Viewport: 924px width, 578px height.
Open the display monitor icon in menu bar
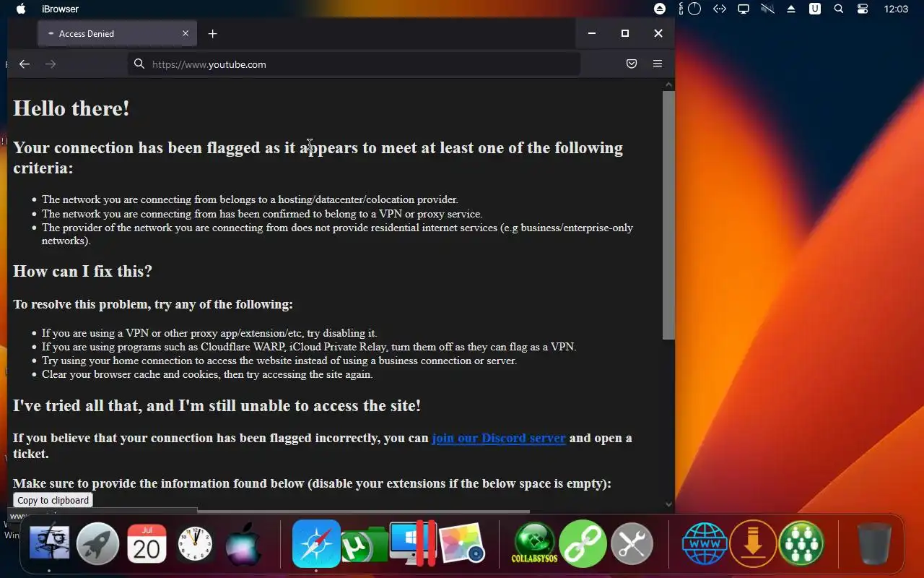(x=743, y=9)
